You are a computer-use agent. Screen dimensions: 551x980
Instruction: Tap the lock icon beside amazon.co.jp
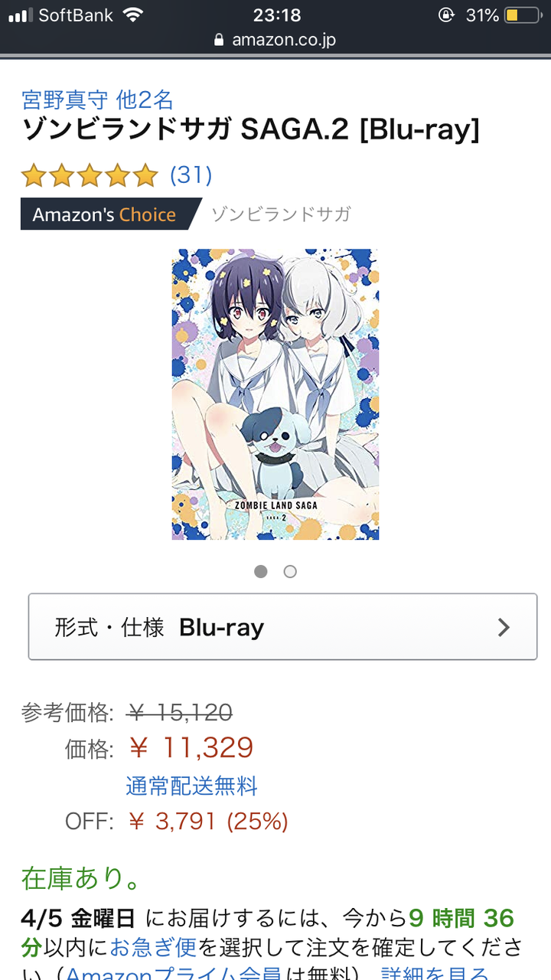(x=220, y=40)
